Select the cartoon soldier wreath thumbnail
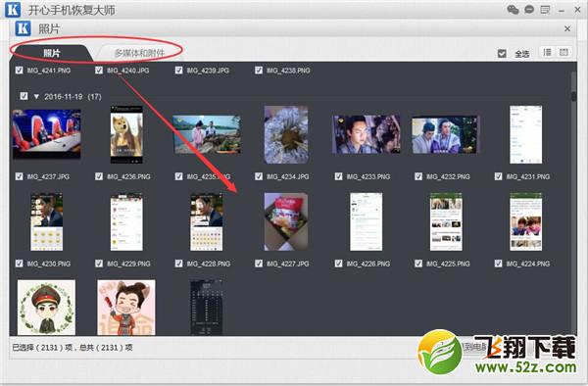The image size is (588, 386). tap(46, 308)
